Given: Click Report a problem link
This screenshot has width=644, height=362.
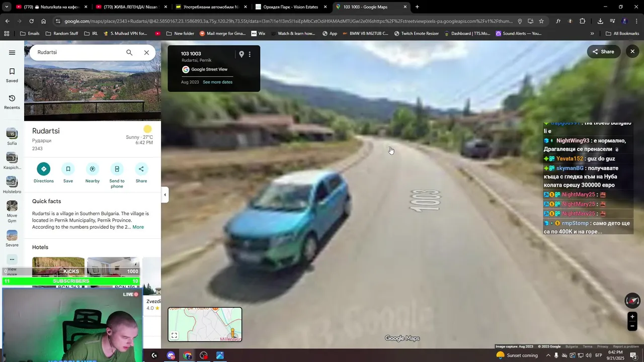Looking at the screenshot, I should coord(626,346).
